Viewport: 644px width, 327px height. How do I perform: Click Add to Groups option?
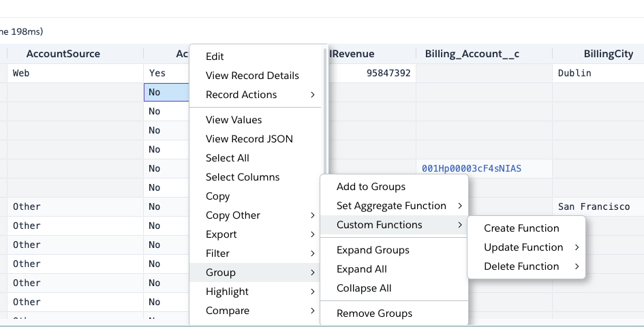pos(371,187)
